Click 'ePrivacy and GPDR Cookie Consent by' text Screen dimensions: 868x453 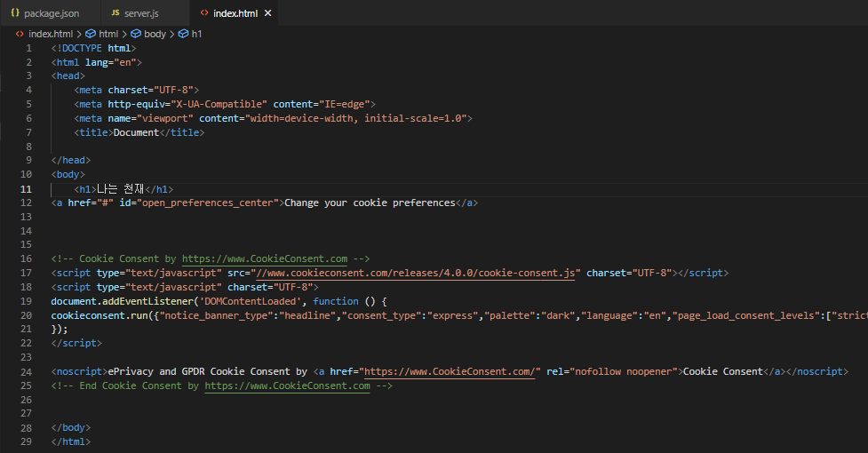208,371
